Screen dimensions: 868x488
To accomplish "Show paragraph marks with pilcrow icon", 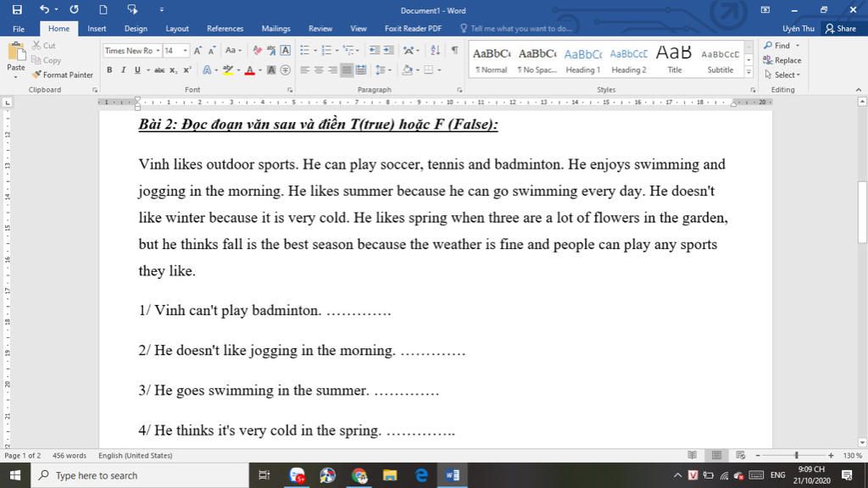I will pos(454,50).
